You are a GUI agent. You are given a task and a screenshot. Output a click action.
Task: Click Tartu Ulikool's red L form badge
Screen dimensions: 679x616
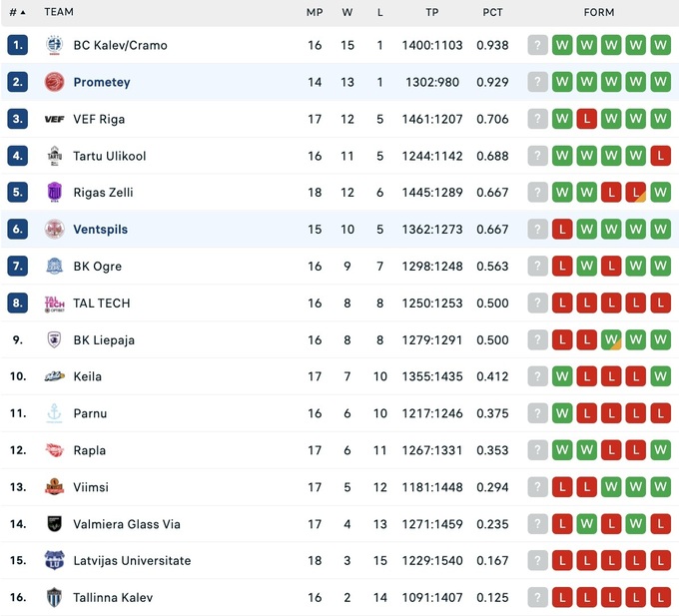click(660, 156)
